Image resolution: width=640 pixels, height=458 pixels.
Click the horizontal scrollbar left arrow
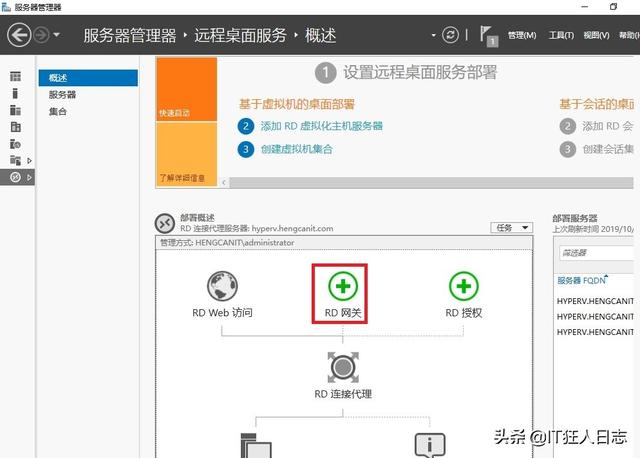coord(224,182)
